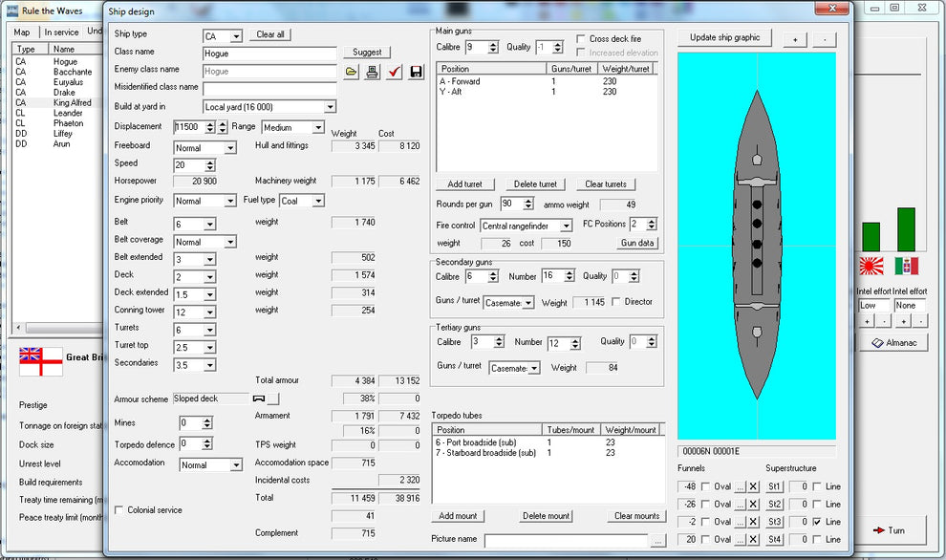The image size is (946, 560).
Task: Click the Class name text field
Action: (269, 54)
